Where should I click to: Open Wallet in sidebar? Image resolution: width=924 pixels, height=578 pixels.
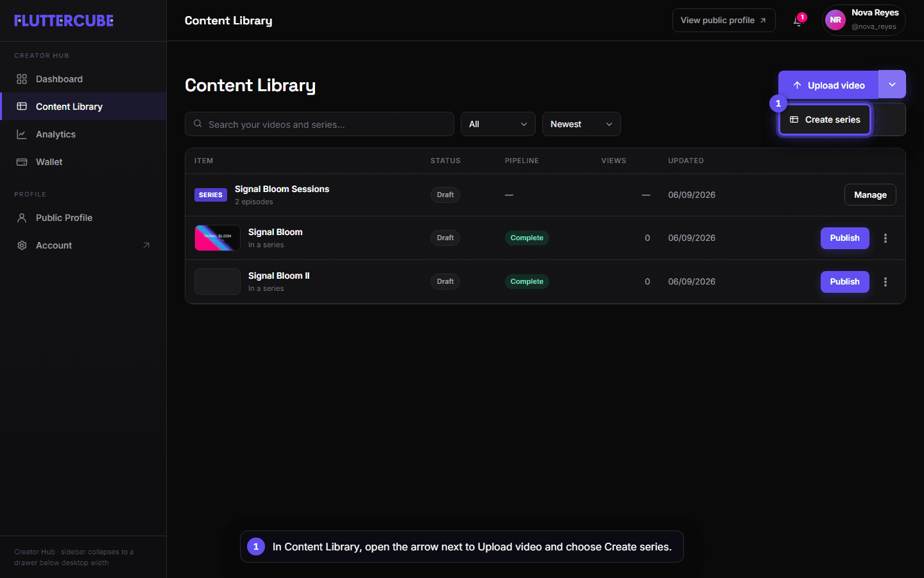[x=83, y=162]
